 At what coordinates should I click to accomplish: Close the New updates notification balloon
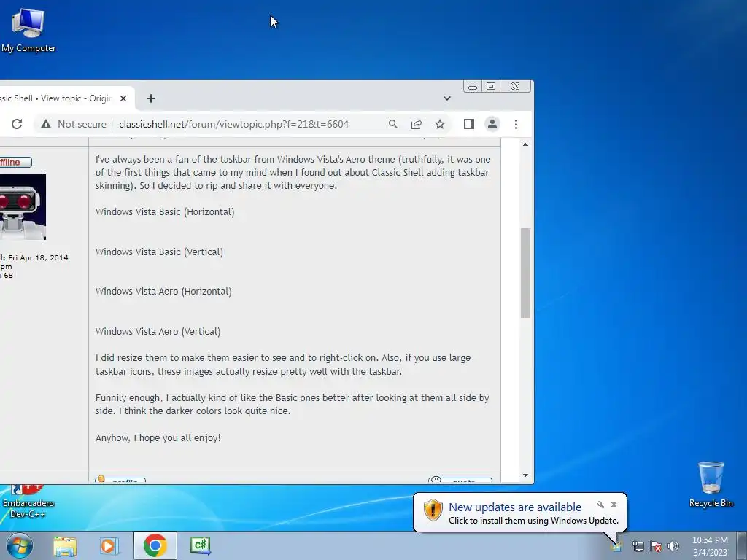(614, 505)
